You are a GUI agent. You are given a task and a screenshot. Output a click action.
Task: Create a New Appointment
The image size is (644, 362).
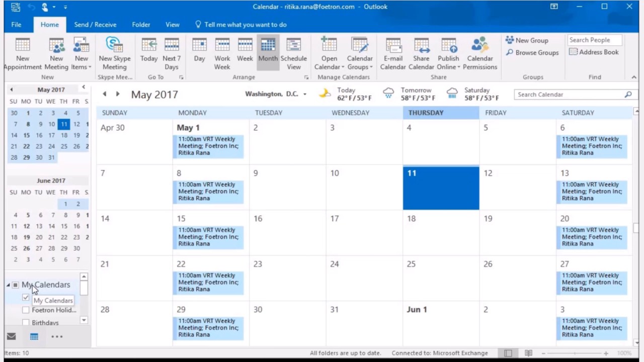click(22, 54)
